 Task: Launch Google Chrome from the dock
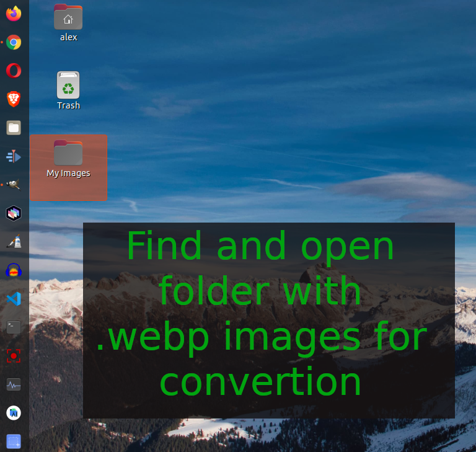point(14,42)
